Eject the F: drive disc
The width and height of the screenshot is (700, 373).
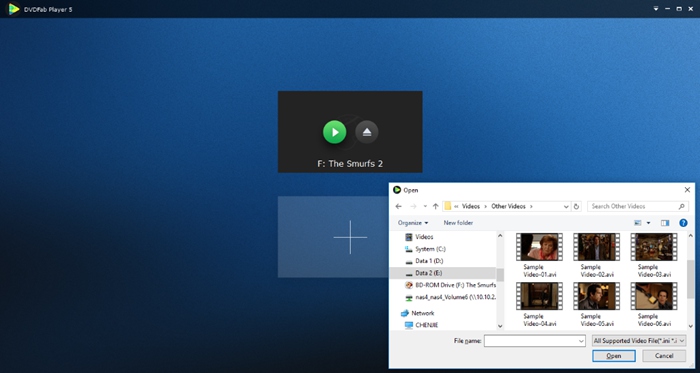(367, 132)
